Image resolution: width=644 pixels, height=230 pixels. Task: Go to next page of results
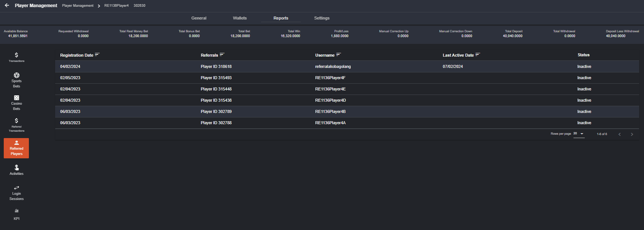pyautogui.click(x=632, y=134)
